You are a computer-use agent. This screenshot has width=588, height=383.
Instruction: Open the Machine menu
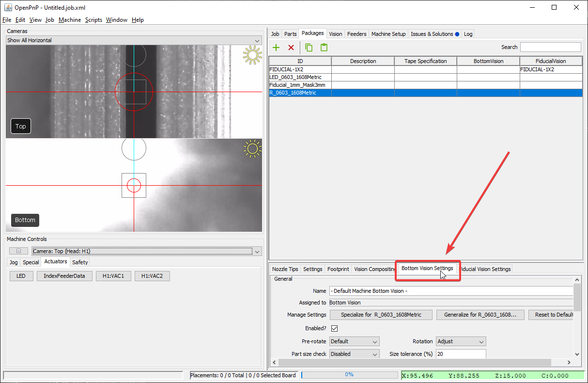pos(70,20)
